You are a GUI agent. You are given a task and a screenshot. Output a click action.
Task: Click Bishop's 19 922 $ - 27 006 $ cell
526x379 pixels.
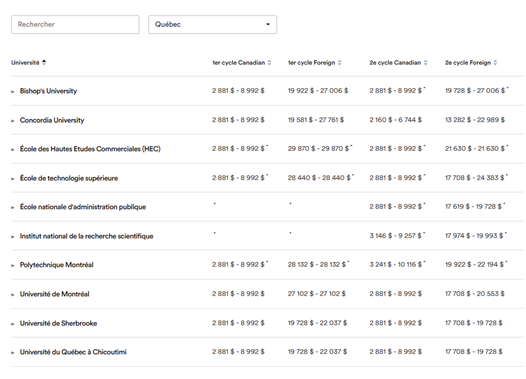click(x=318, y=91)
